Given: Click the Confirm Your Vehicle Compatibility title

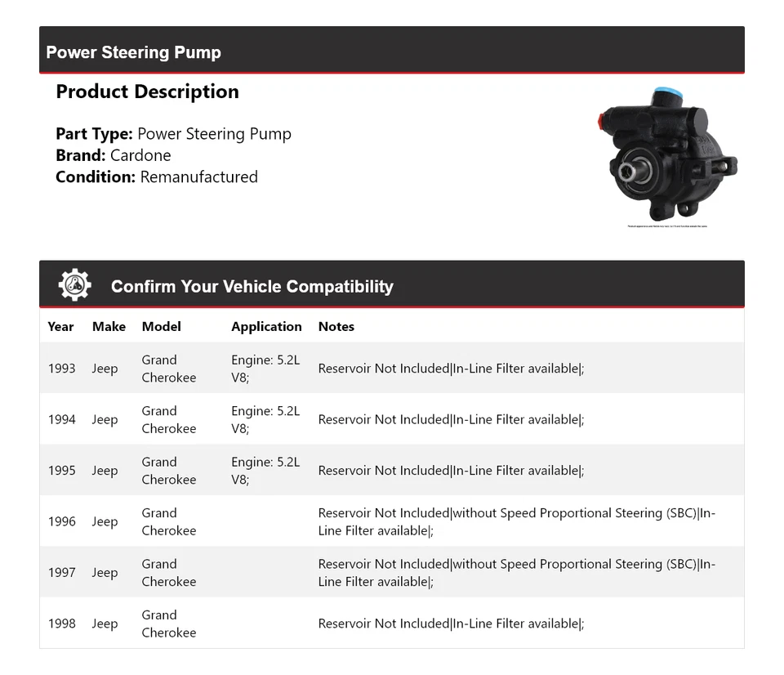Looking at the screenshot, I should tap(252, 287).
